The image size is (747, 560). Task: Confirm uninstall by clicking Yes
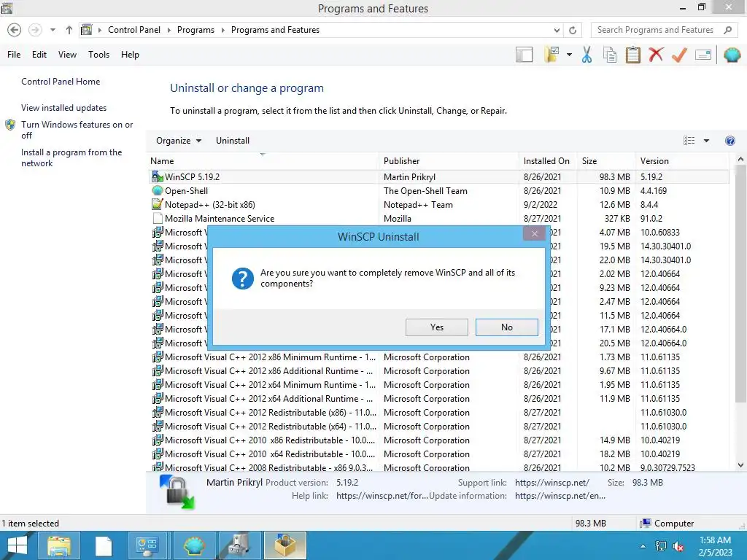437,327
